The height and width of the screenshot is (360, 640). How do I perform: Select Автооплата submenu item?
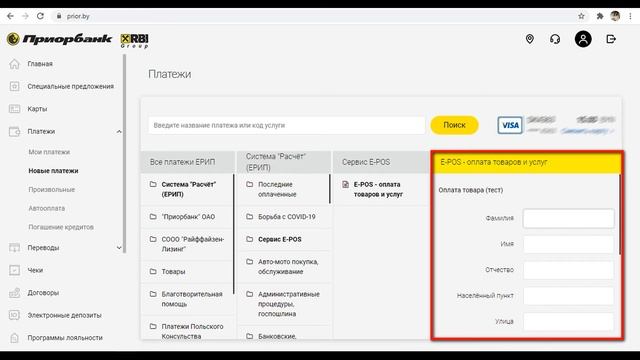coord(47,208)
